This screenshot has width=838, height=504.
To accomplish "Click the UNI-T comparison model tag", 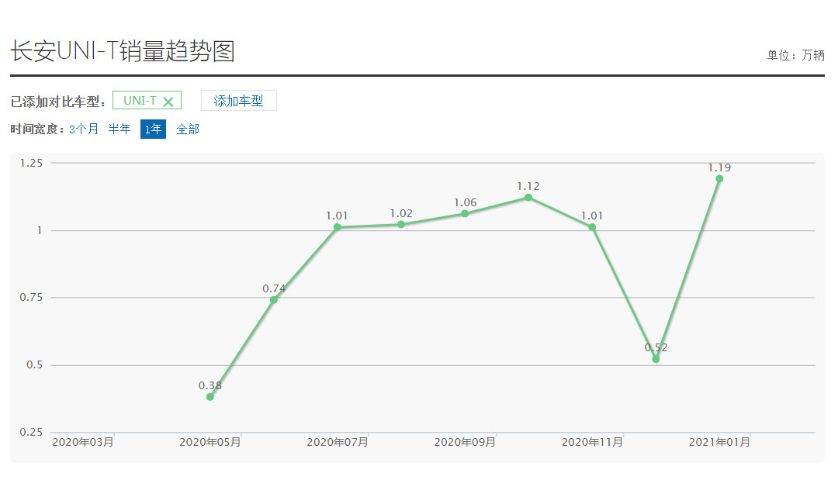I will (x=140, y=101).
